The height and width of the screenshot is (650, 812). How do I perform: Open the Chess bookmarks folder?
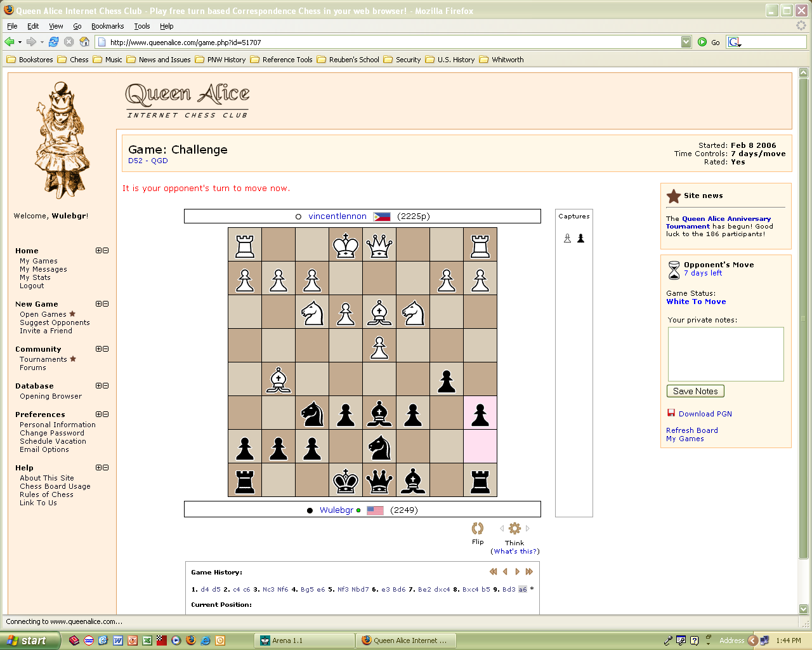73,60
